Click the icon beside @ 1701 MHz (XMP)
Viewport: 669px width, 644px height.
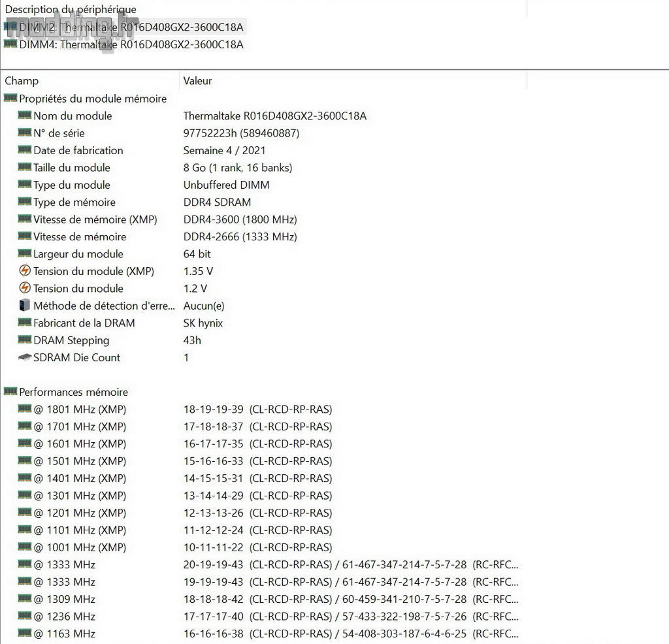coord(25,426)
